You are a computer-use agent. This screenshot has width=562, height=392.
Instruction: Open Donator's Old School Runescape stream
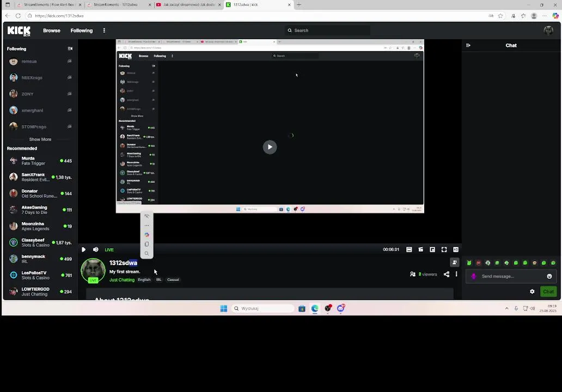(x=39, y=193)
